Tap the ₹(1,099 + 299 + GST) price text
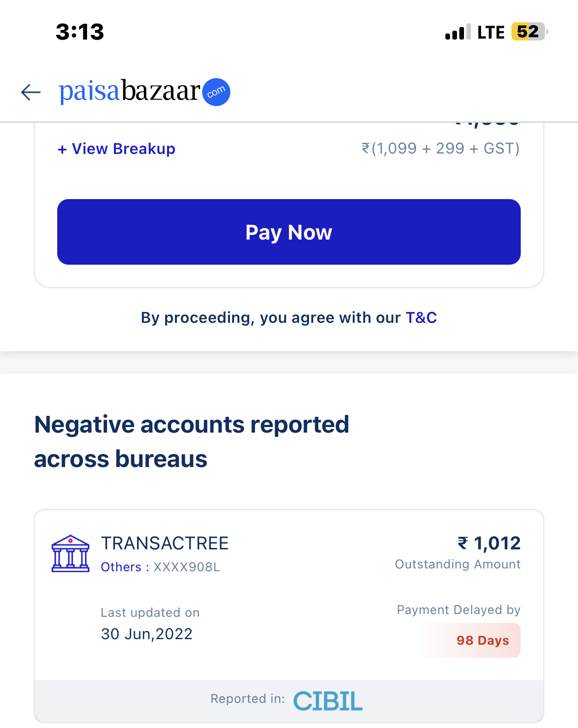 440,148
